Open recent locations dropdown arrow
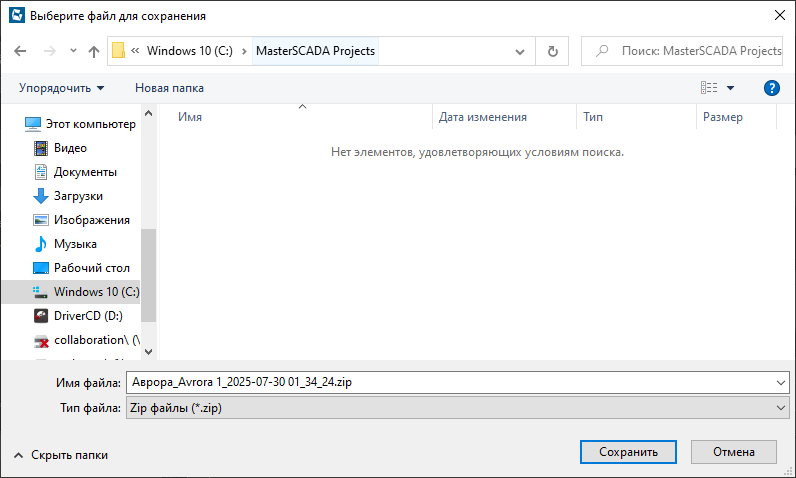Screen dimensions: 796x478 point(73,51)
